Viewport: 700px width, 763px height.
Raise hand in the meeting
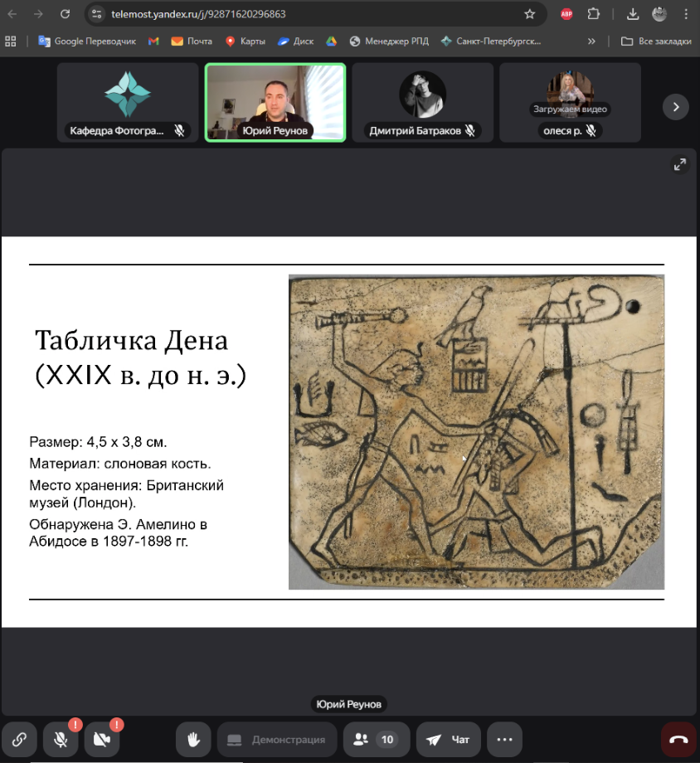point(193,739)
